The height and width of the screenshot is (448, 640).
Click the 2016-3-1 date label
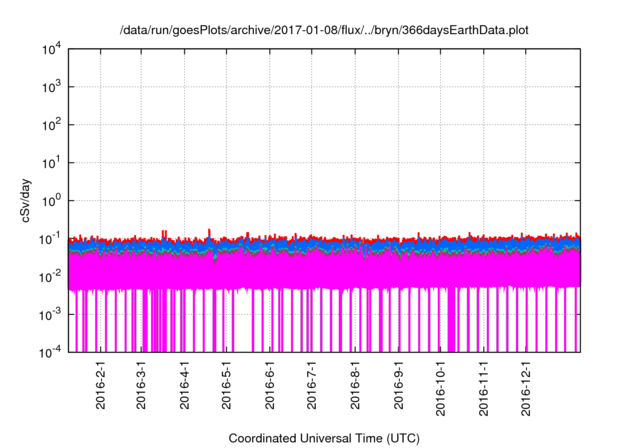coord(141,385)
